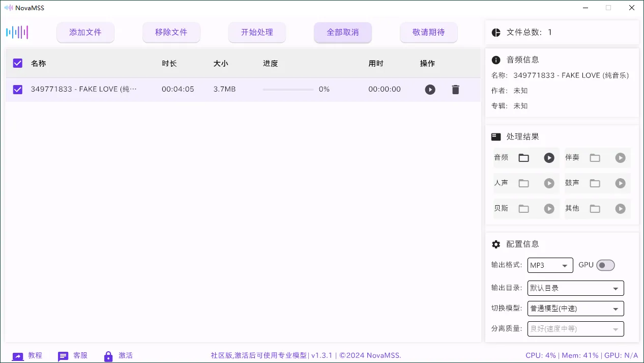
Task: Open the 贝斯 bass result folder
Action: 524,209
